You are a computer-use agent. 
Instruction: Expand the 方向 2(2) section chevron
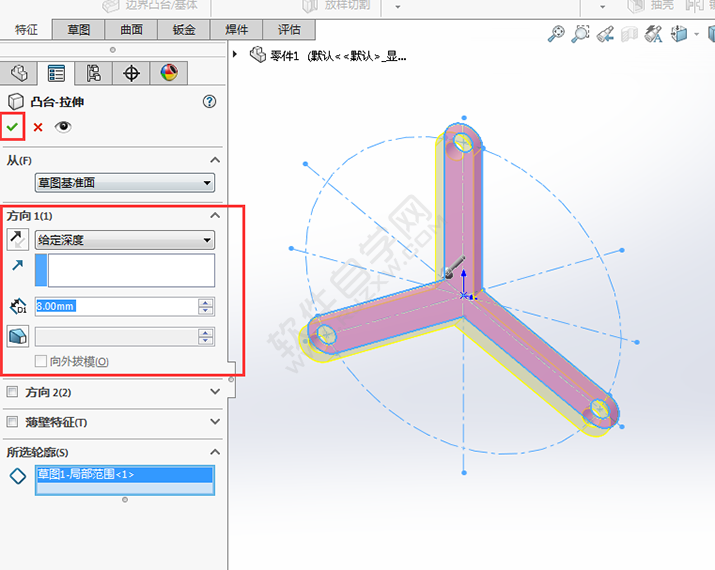[215, 392]
